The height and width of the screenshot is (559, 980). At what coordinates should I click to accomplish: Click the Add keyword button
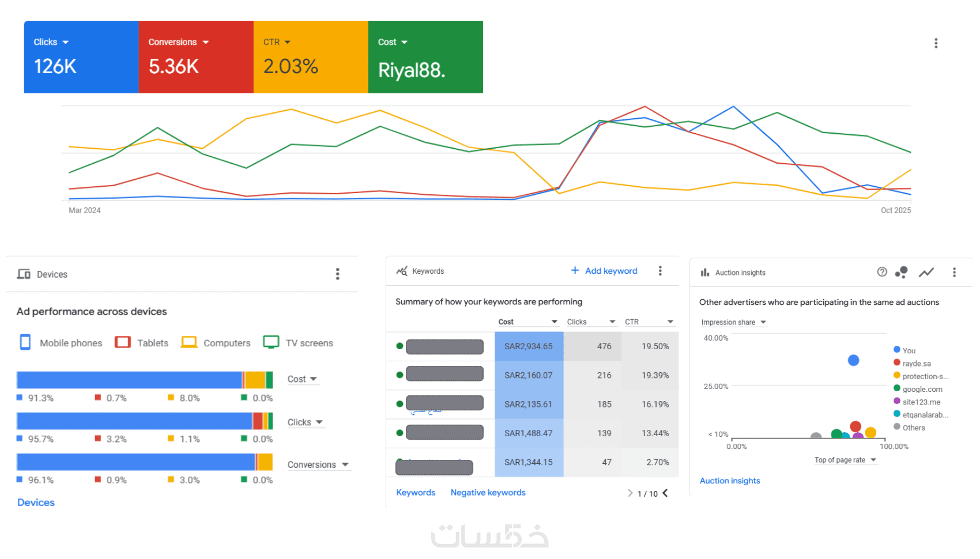(x=604, y=271)
